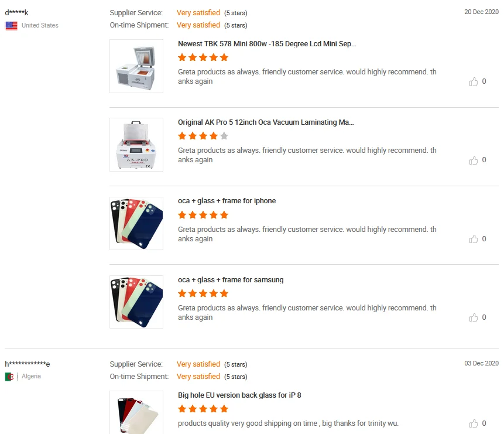Image resolution: width=504 pixels, height=434 pixels.
Task: Like the oca glass frame samsung review
Action: [474, 317]
